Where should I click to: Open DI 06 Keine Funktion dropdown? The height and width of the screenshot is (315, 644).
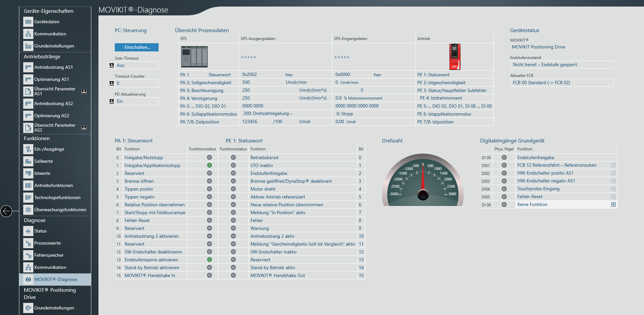point(613,205)
